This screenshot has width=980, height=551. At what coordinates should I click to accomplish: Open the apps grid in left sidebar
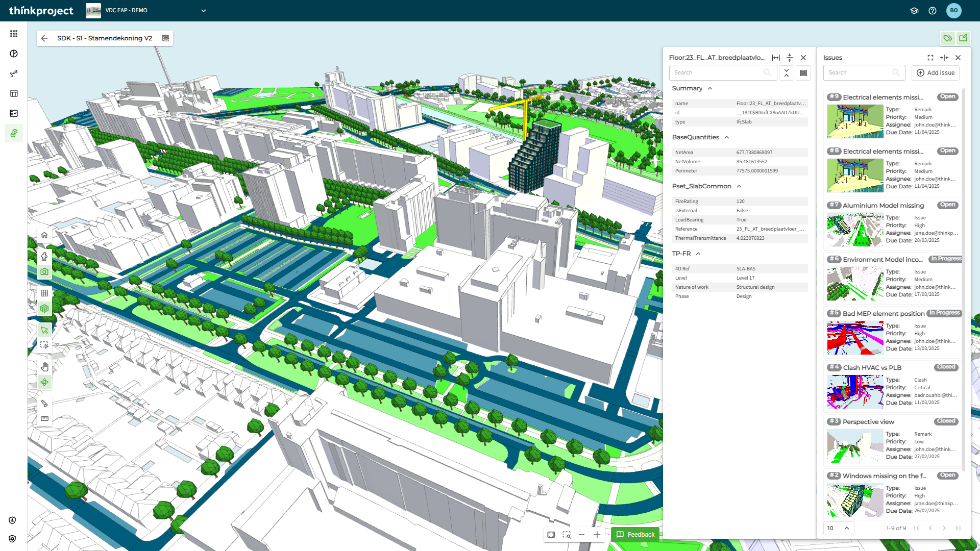pyautogui.click(x=14, y=34)
